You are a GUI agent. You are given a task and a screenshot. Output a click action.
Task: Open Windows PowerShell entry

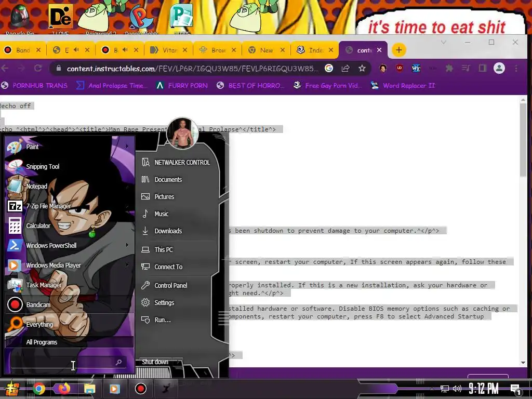pyautogui.click(x=69, y=245)
